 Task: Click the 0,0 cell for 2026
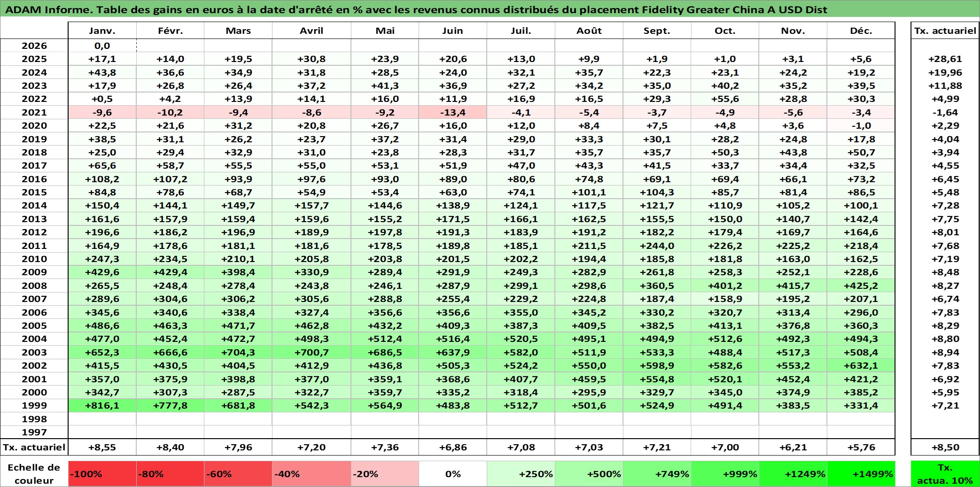[102, 46]
